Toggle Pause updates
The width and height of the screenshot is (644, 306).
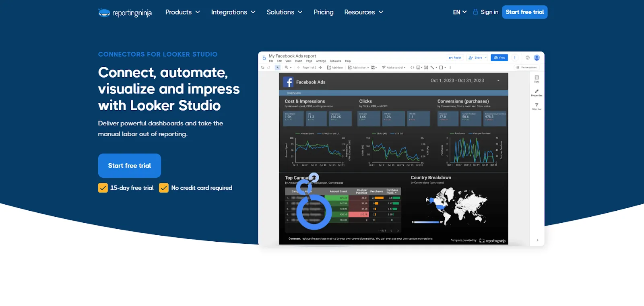[x=526, y=68]
